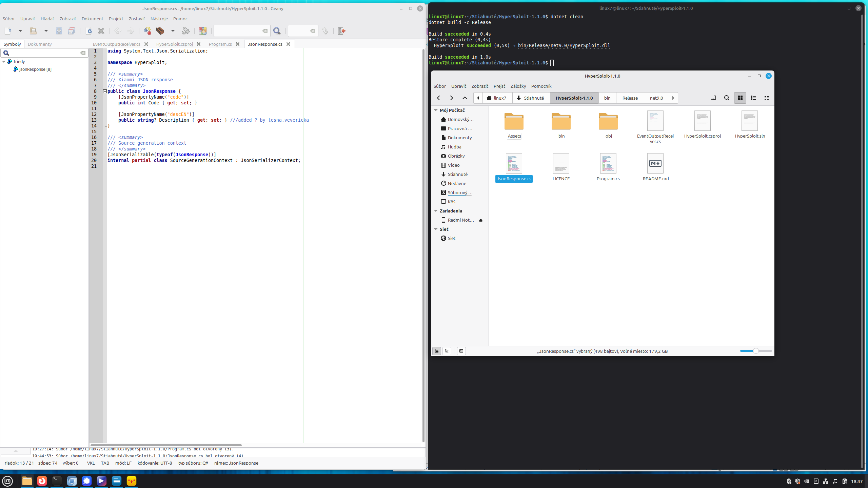Click the search magnifier icon in Geany toolbar
868x488 pixels.
coord(277,31)
